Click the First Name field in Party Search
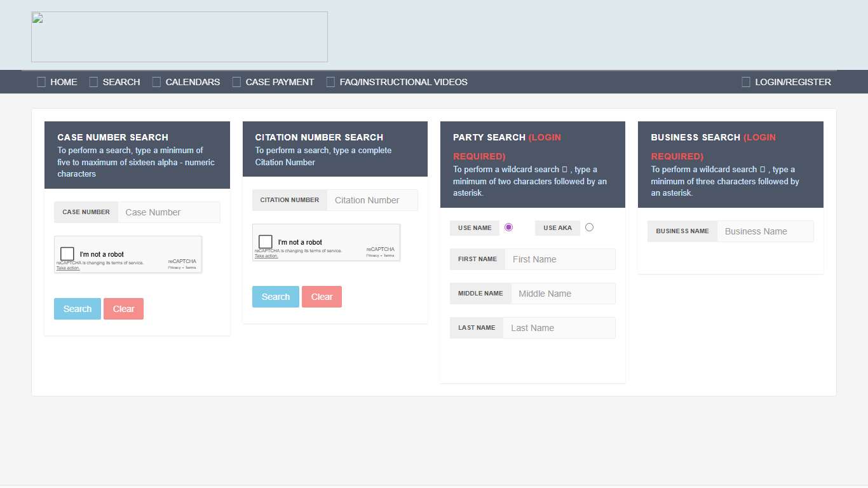This screenshot has width=868, height=488. tap(560, 259)
